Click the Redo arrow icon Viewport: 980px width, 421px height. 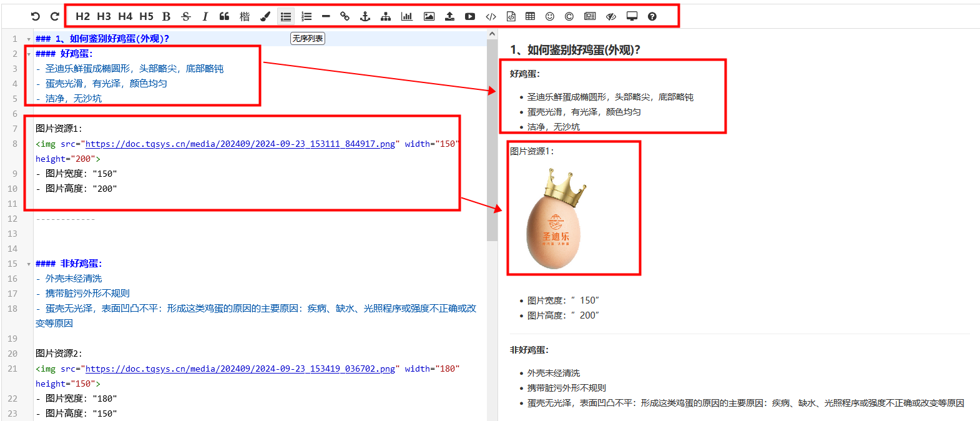55,16
